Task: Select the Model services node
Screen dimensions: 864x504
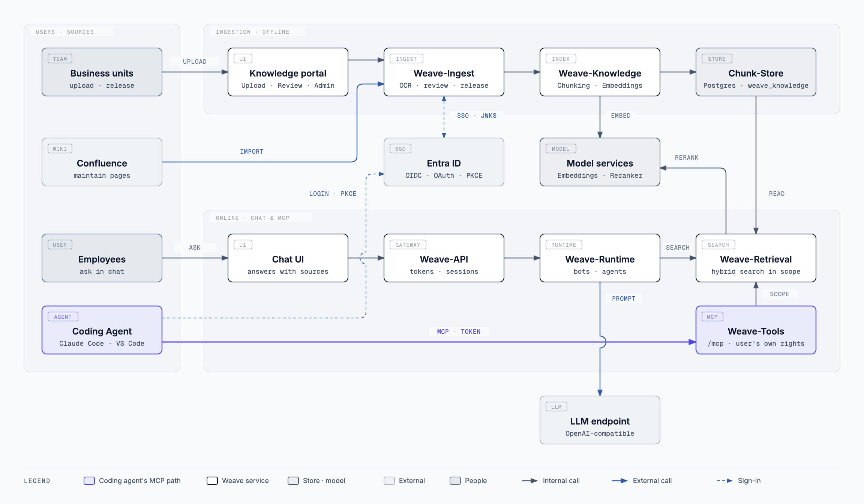Action: tap(600, 162)
